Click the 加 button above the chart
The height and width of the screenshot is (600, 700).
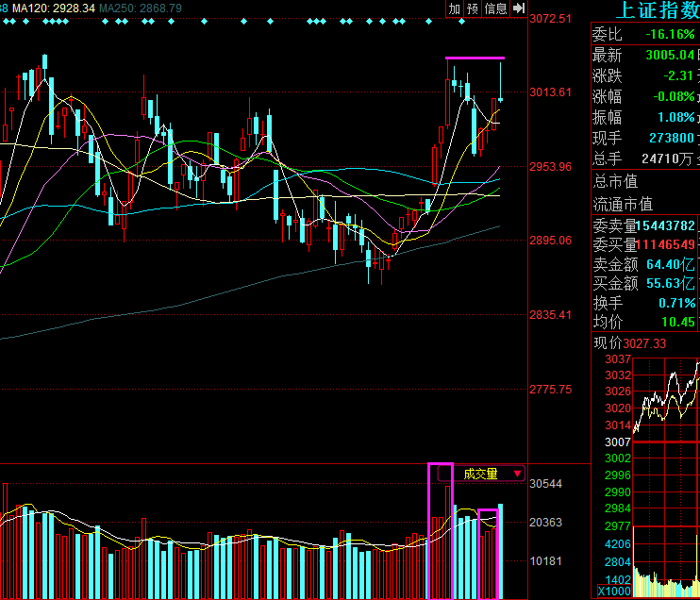point(455,8)
